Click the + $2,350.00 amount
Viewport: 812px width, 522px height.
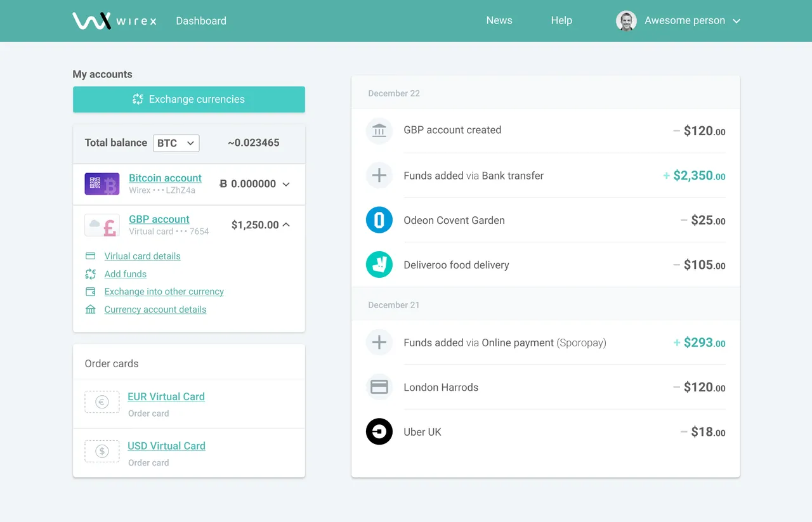pyautogui.click(x=694, y=176)
